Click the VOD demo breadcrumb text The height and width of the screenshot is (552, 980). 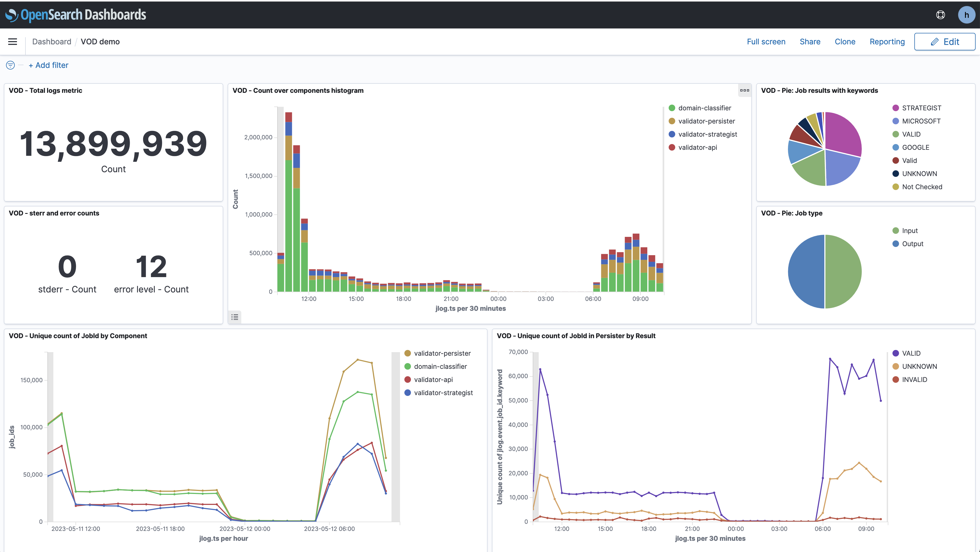100,42
